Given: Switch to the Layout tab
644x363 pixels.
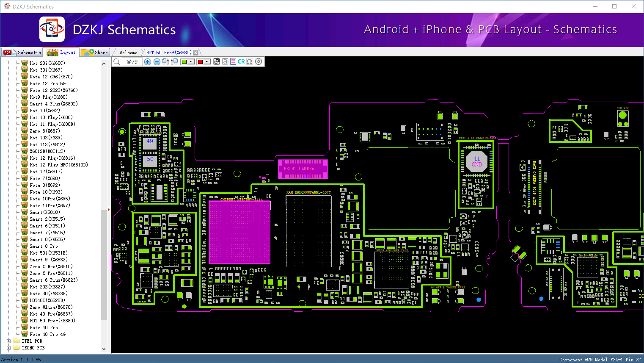Looking at the screenshot, I should [x=61, y=52].
